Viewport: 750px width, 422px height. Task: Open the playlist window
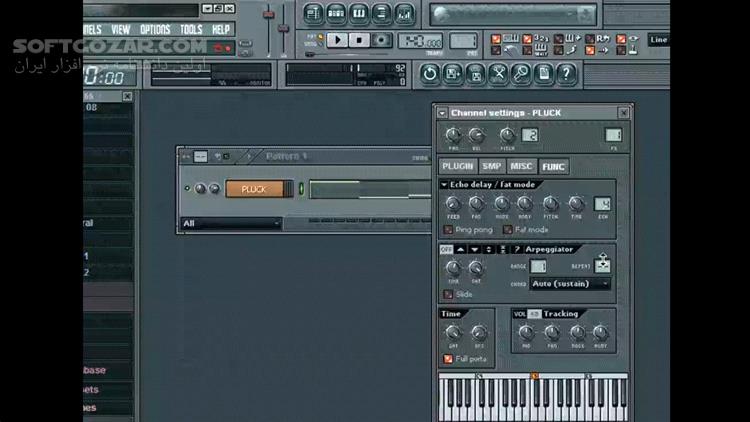pyautogui.click(x=313, y=13)
